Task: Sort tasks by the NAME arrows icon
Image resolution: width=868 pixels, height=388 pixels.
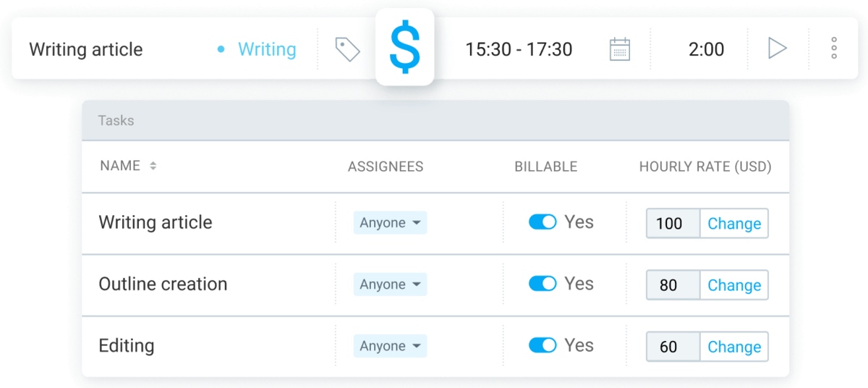Action: coord(153,166)
